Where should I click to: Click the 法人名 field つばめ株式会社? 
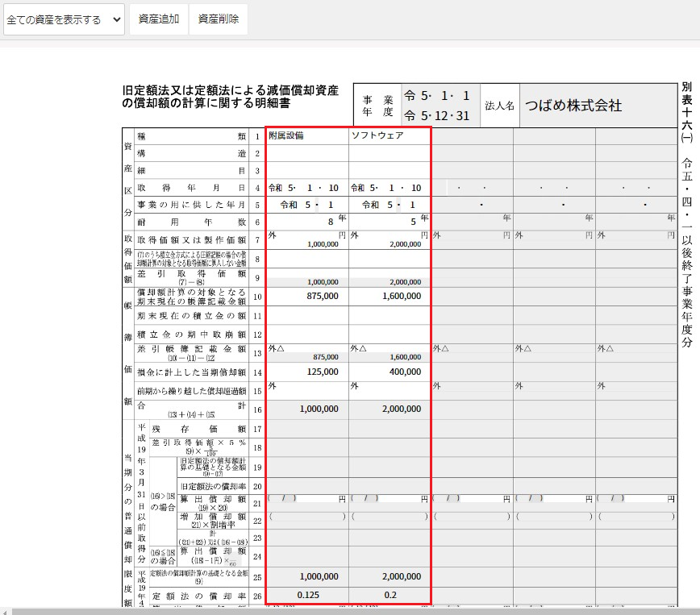[598, 106]
